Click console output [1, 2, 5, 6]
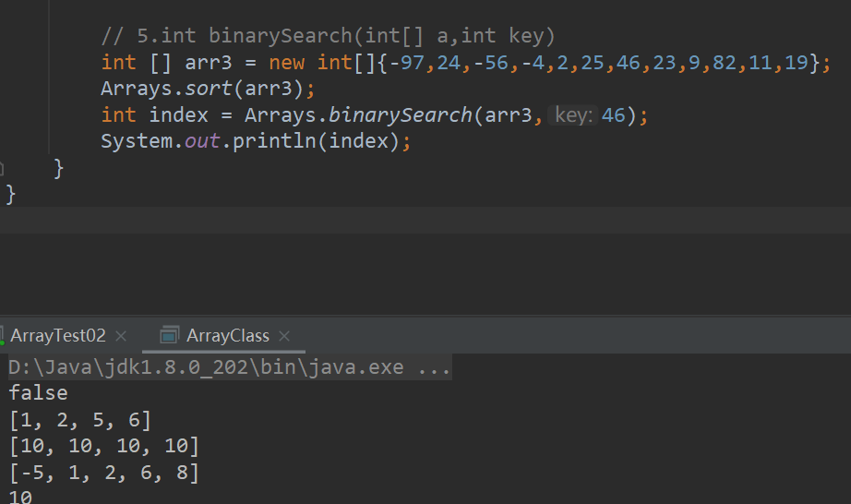Image resolution: width=851 pixels, height=504 pixels. (x=79, y=421)
